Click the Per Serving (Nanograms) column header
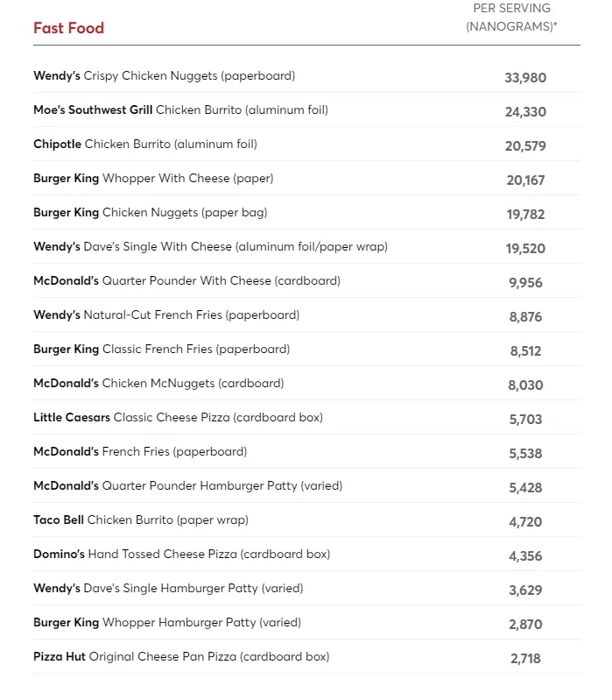This screenshot has height=700, width=612. [x=511, y=18]
